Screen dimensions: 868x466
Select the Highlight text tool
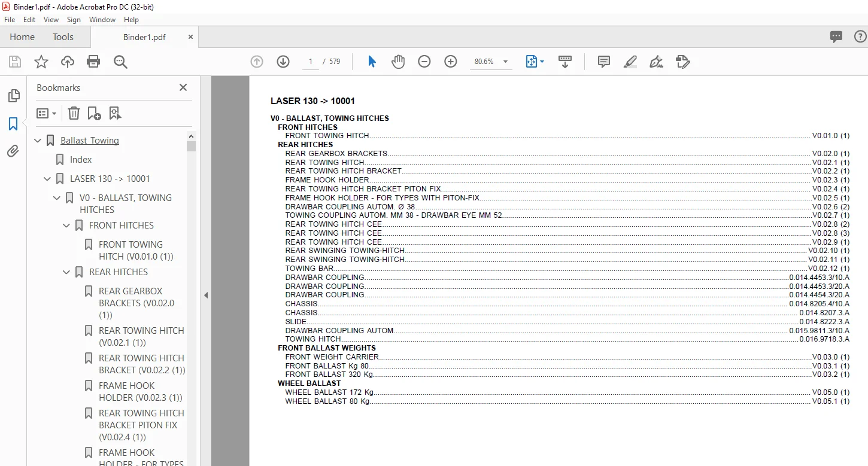click(630, 62)
